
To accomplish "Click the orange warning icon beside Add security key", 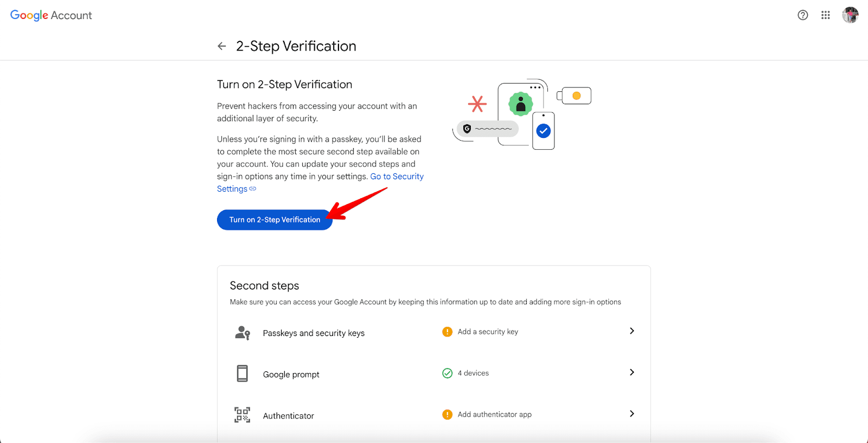I will pos(448,332).
